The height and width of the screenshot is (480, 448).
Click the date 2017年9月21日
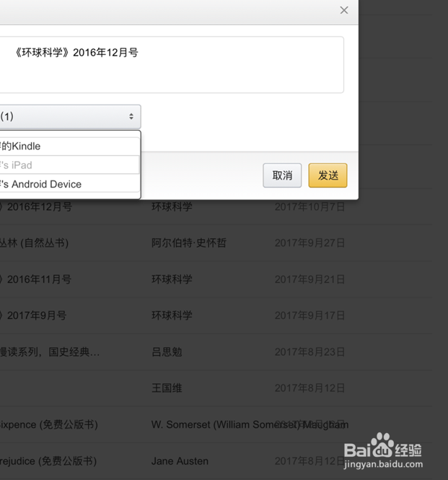coord(309,279)
